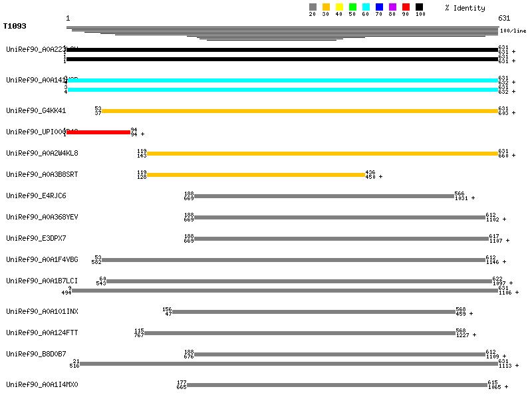The image size is (532, 399).
Task: Select the UniRef90_E4RJC6 hit label
Action: click(x=36, y=196)
